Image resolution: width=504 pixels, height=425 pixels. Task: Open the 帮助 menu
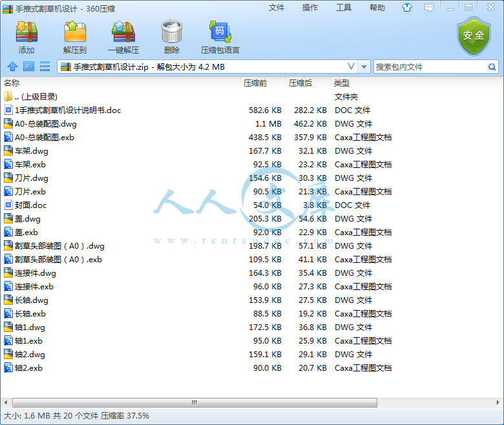coord(377,7)
